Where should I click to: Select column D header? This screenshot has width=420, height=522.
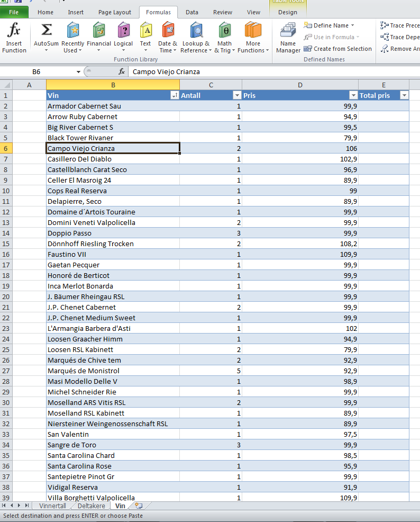(300, 85)
